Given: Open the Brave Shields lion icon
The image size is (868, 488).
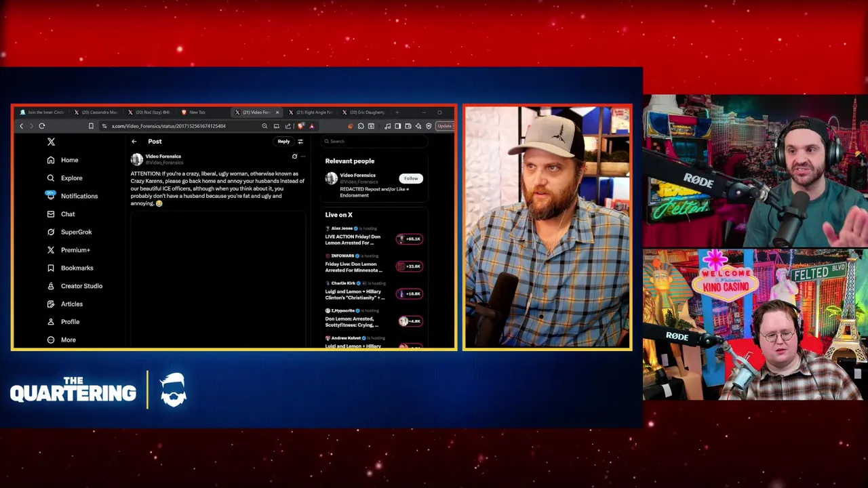Looking at the screenshot, I should (x=301, y=126).
